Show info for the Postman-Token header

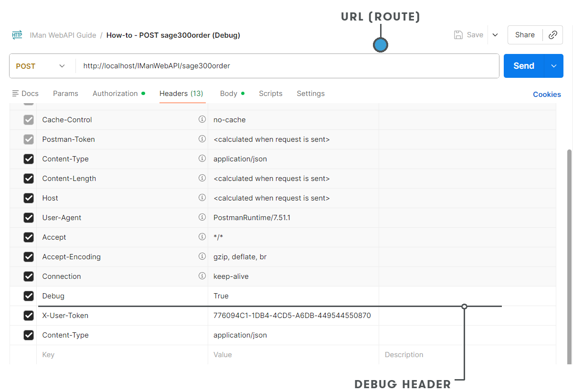[x=202, y=139]
